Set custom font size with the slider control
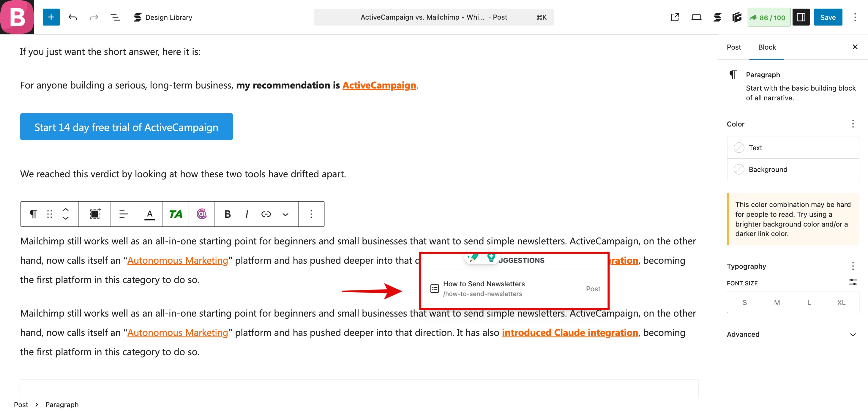Screen dimensions: 868x411 tap(853, 282)
